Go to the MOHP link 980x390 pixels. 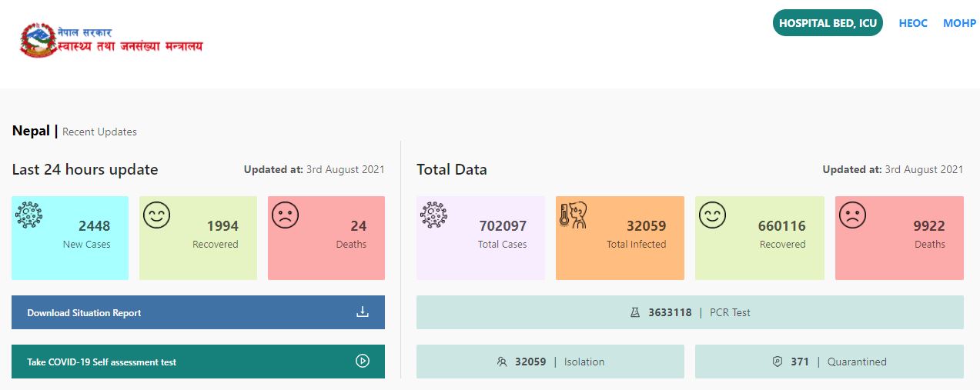(x=959, y=24)
